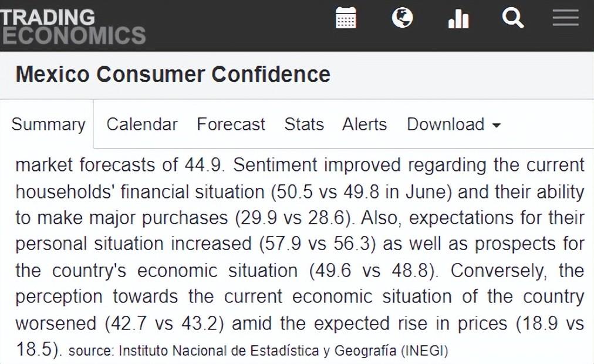The height and width of the screenshot is (364, 594).
Task: Click the Mexico Consumer Confidence heading
Action: click(x=173, y=74)
